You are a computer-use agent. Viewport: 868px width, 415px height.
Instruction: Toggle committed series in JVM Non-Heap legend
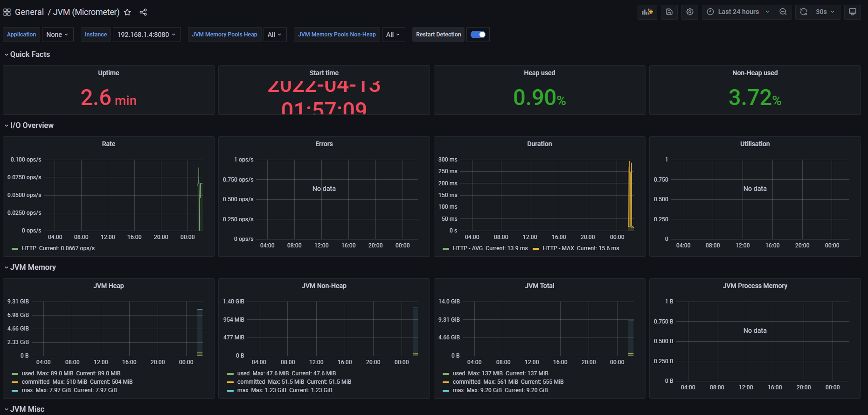pos(251,382)
